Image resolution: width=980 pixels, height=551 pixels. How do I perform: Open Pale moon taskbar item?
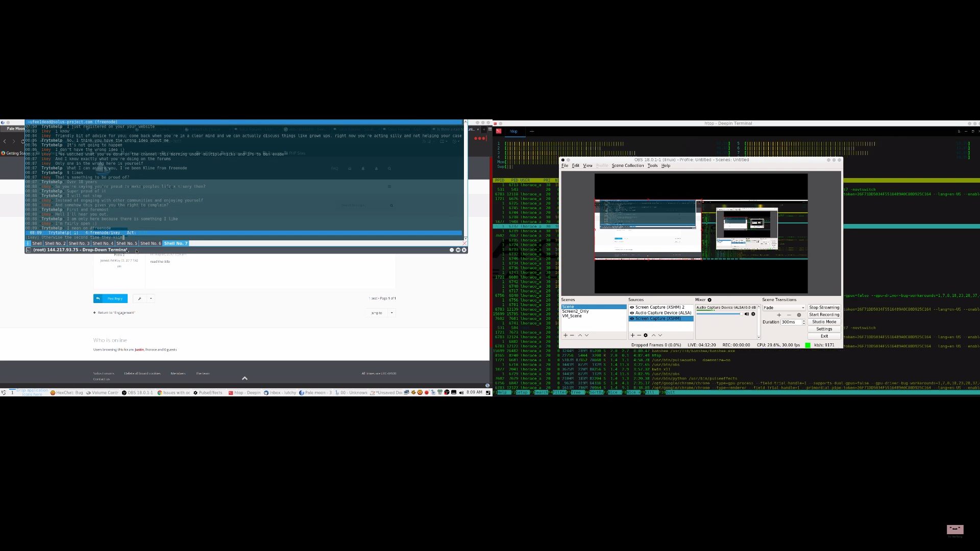point(315,393)
